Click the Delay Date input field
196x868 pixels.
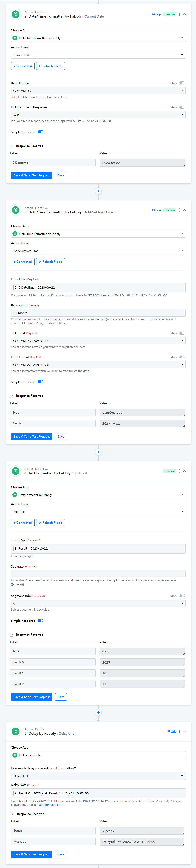point(98,793)
